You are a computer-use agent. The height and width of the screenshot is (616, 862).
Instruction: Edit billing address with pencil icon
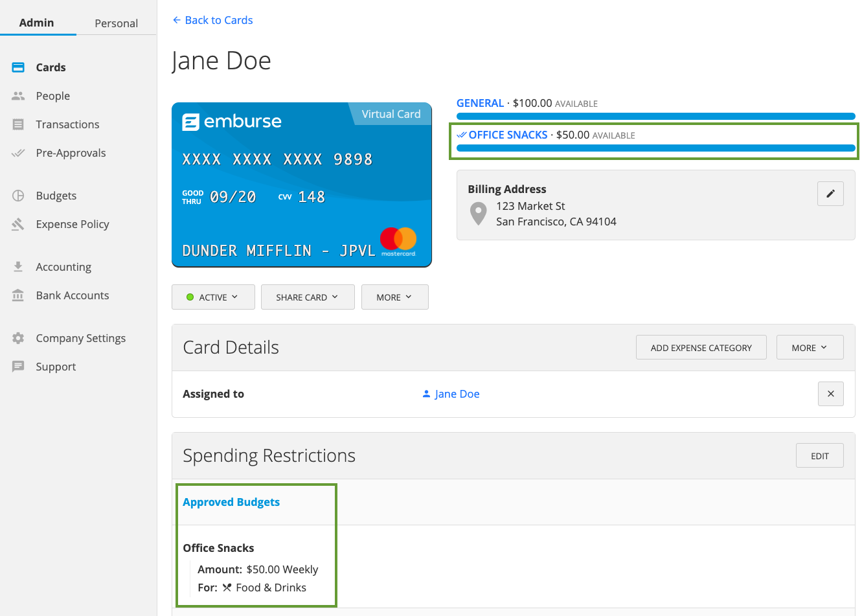click(830, 194)
